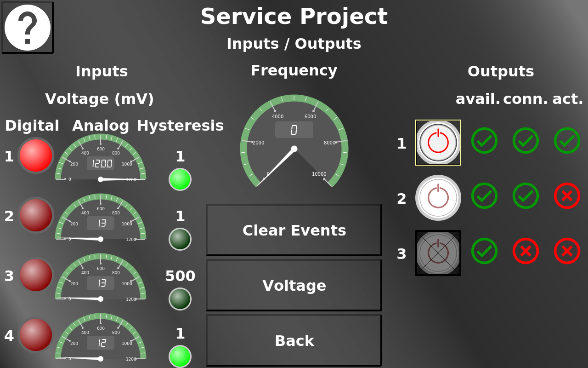Image resolution: width=588 pixels, height=368 pixels.
Task: Click analog input 1 gauge reading 1200
Action: [101, 159]
